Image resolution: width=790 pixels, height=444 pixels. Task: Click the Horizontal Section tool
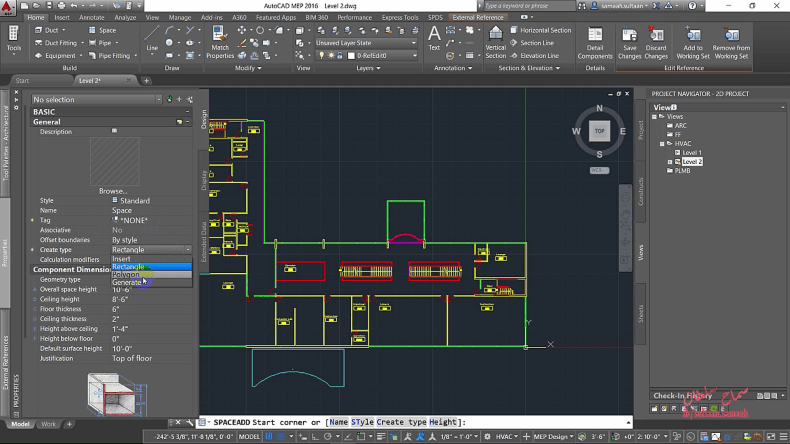click(541, 30)
